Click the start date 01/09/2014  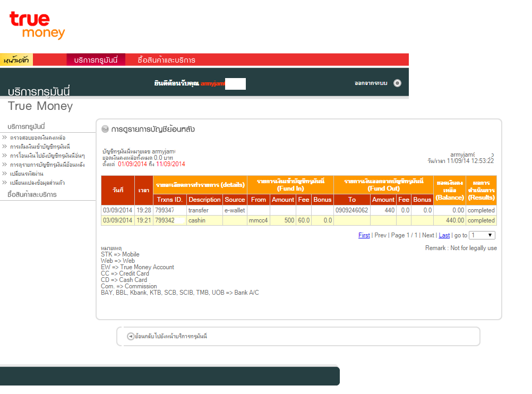click(x=132, y=164)
